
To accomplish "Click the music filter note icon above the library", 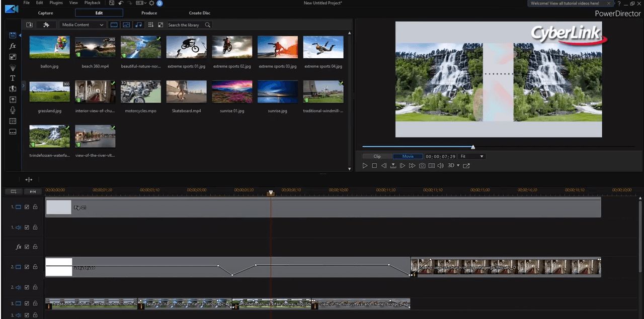I will (x=138, y=25).
